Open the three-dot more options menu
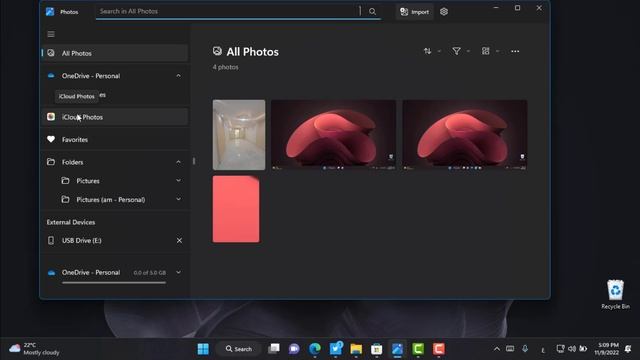Screen dimensions: 640x360 (515, 51)
